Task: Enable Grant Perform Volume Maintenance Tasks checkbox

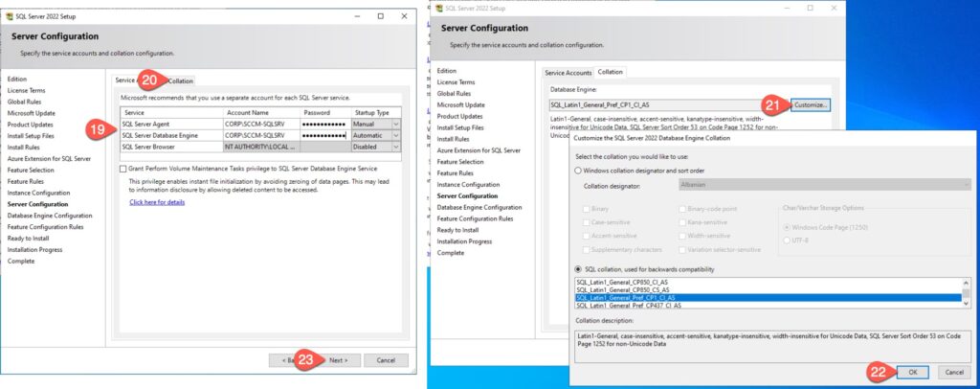Action: coord(122,169)
